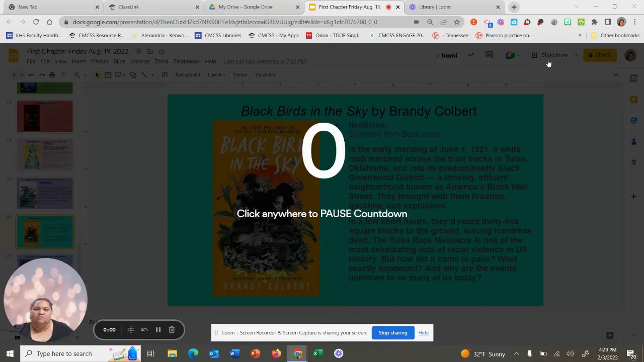Expand the Line tool dropdown

pyautogui.click(x=152, y=75)
